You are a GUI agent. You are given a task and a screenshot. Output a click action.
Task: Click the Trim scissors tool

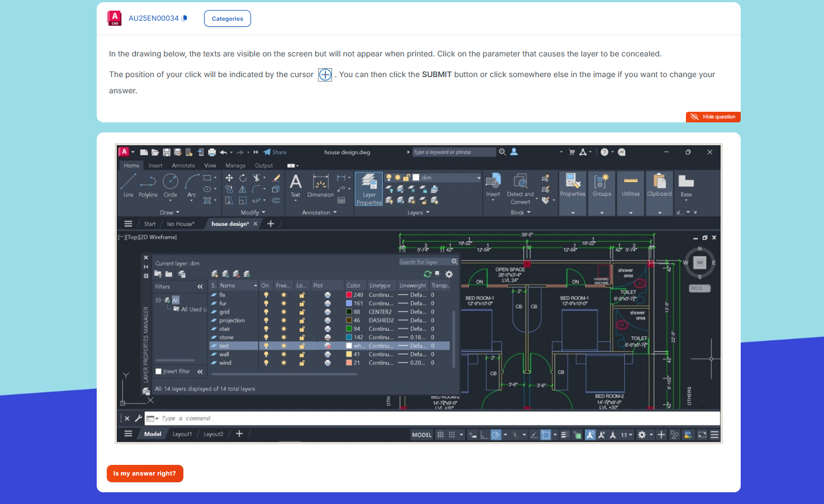pyautogui.click(x=257, y=178)
